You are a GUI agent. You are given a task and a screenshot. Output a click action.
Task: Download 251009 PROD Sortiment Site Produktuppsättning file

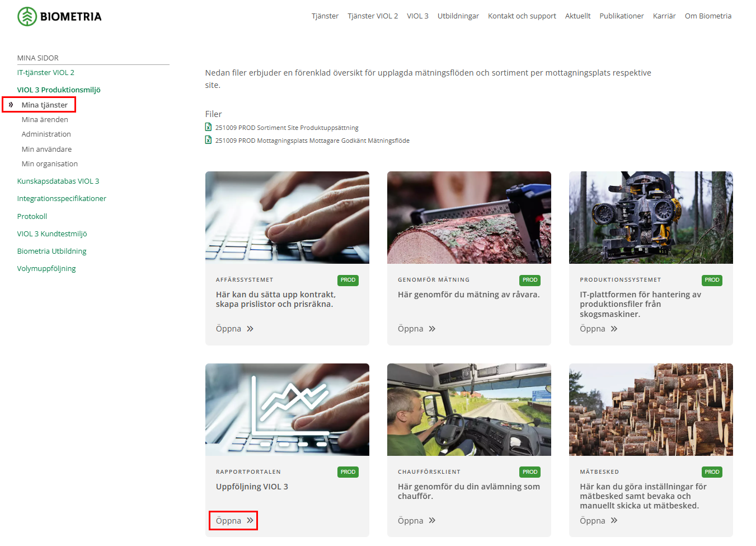[287, 128]
